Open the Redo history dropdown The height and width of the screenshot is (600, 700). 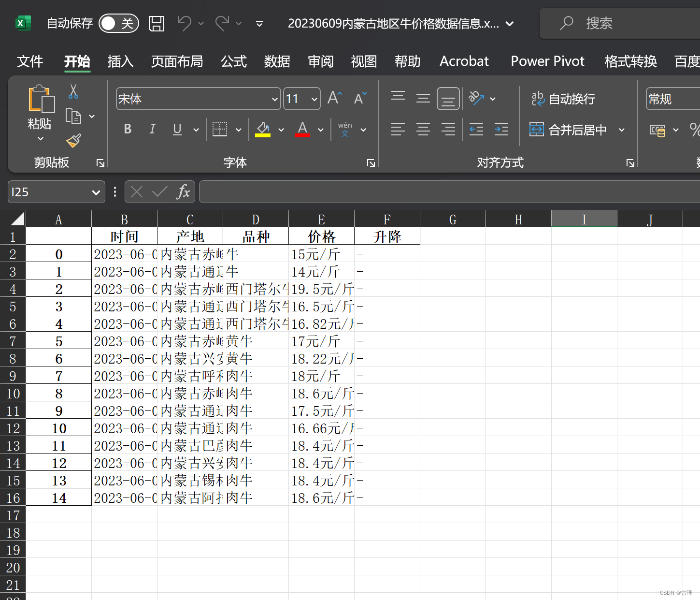click(x=239, y=23)
